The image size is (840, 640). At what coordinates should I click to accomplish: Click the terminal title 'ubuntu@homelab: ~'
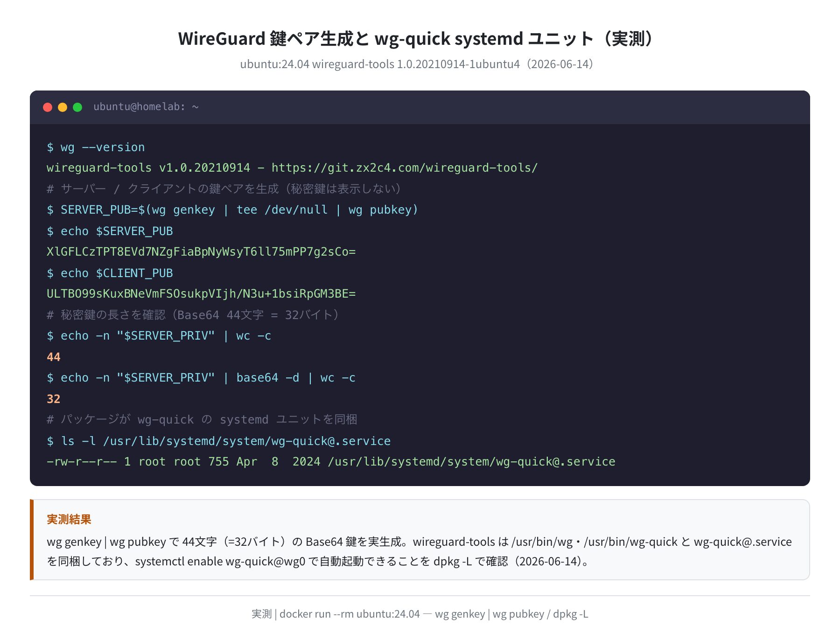pyautogui.click(x=146, y=107)
